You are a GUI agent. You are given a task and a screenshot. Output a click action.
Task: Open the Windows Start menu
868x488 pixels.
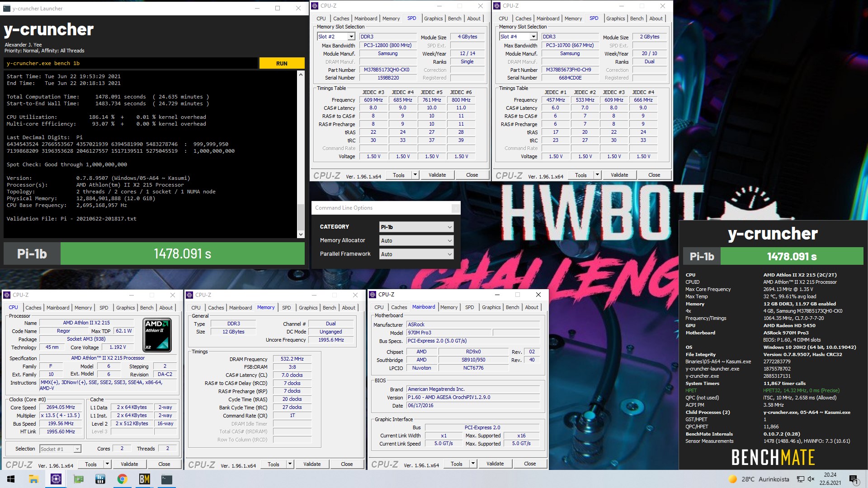[11, 479]
